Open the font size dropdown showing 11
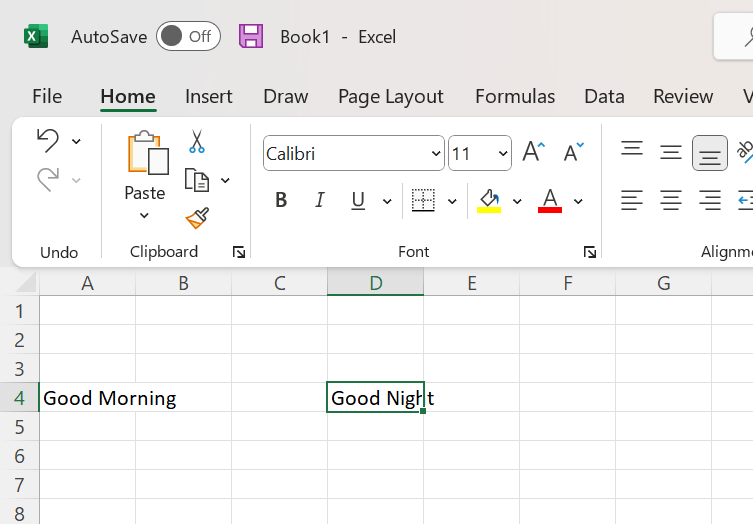753x524 pixels. click(503, 154)
